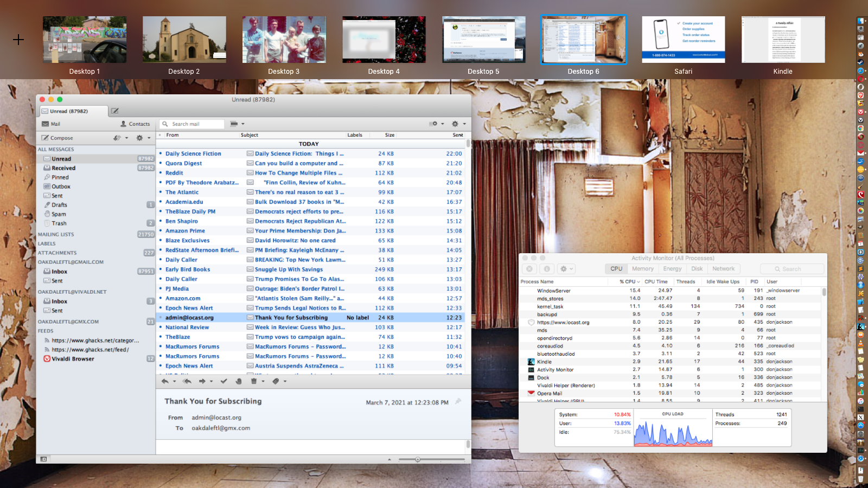The width and height of the screenshot is (868, 488).
Task: Expand the Forward options dropdown arrow
Action: tap(211, 381)
